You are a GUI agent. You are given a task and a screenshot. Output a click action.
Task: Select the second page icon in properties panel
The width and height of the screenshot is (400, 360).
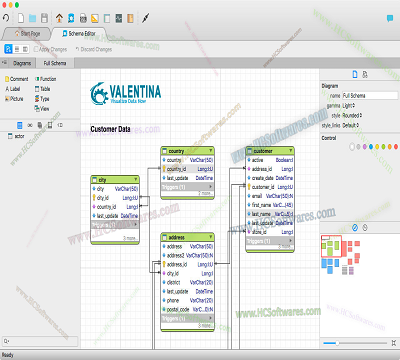(x=365, y=74)
